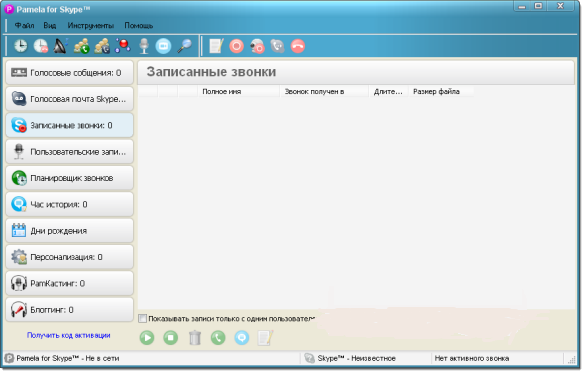Open the Помощь menu

tap(139, 25)
